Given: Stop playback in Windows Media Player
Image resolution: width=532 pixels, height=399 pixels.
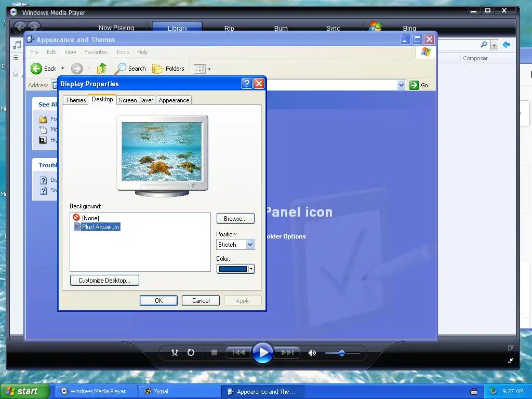Looking at the screenshot, I should pyautogui.click(x=214, y=353).
